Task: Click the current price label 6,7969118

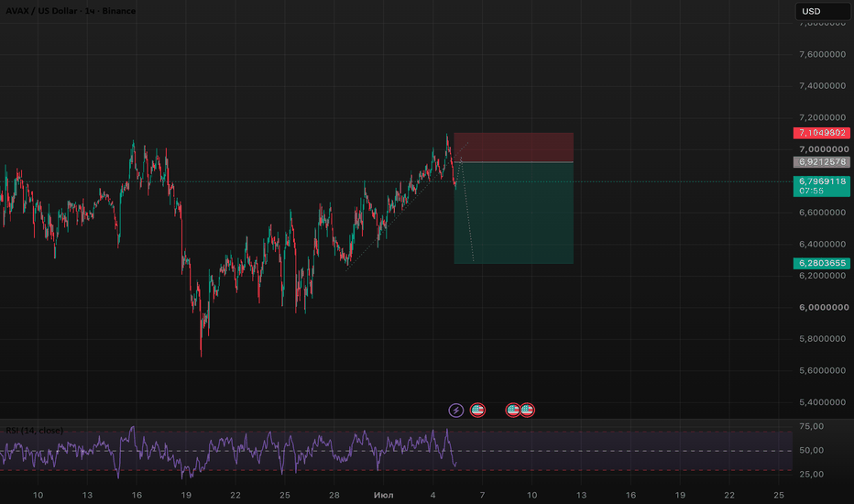Action: pyautogui.click(x=821, y=186)
